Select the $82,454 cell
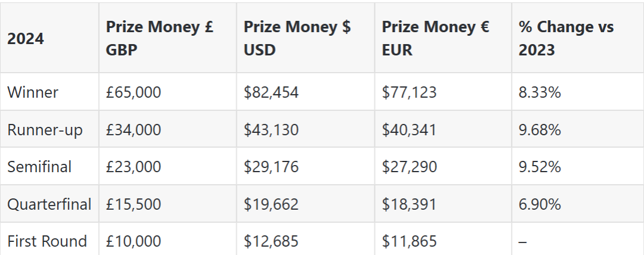 tap(271, 92)
